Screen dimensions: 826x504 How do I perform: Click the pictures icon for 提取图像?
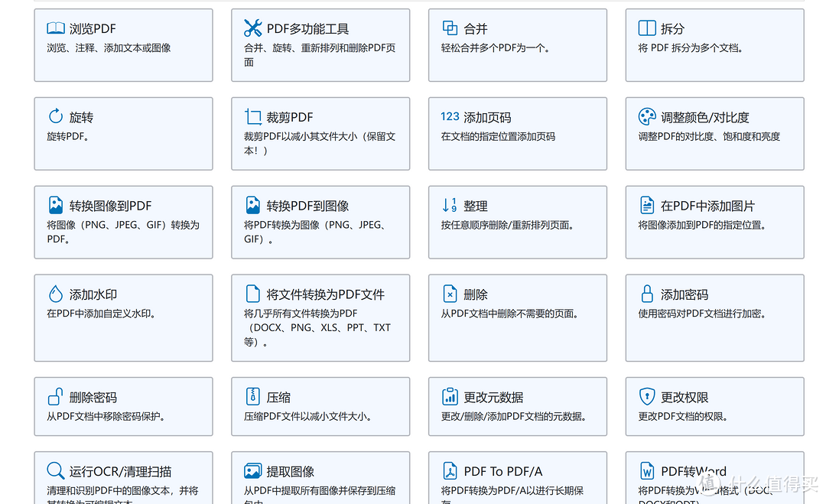tap(253, 470)
